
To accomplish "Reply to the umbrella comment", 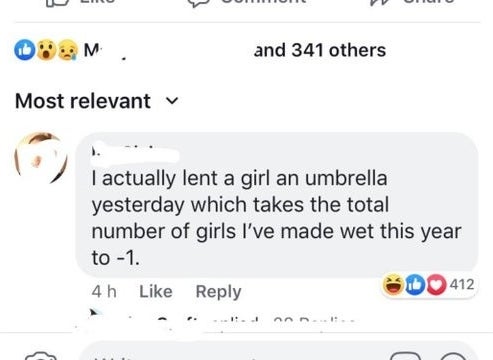I will pos(218,292).
